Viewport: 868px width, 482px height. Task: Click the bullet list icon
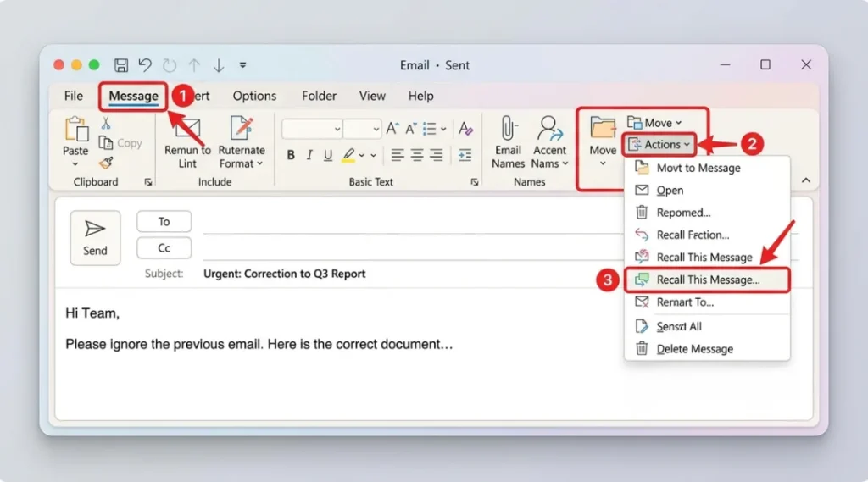[x=430, y=129]
